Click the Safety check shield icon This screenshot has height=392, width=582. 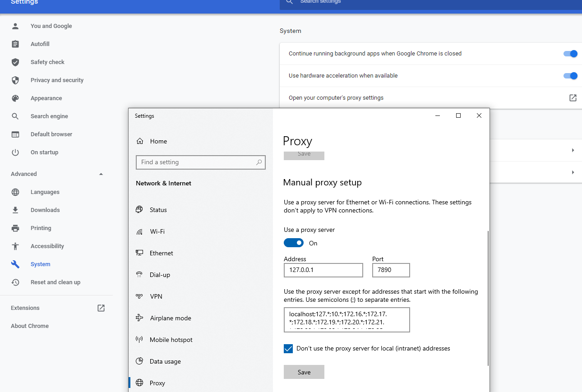point(15,62)
